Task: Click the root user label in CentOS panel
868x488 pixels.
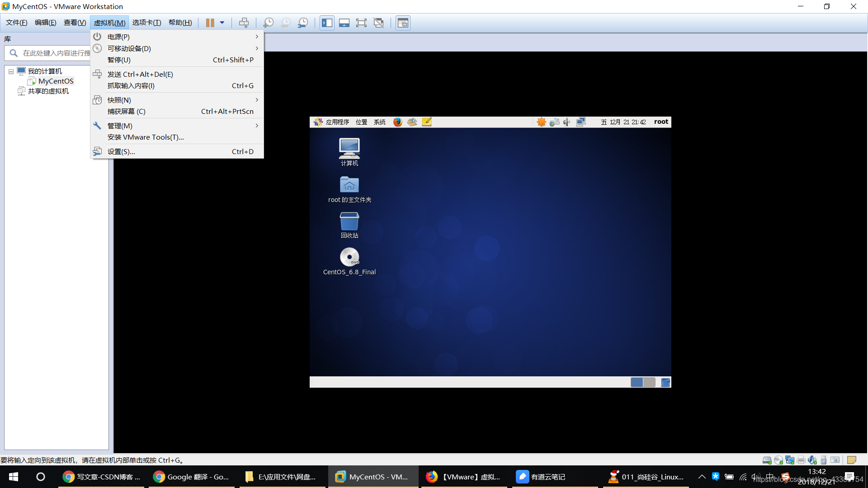Action: (661, 122)
